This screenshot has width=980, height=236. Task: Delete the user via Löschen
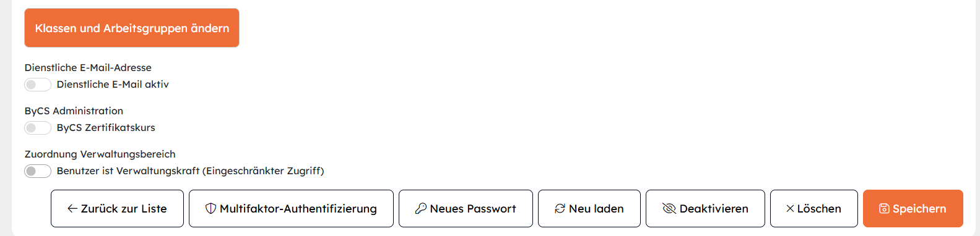(x=814, y=209)
